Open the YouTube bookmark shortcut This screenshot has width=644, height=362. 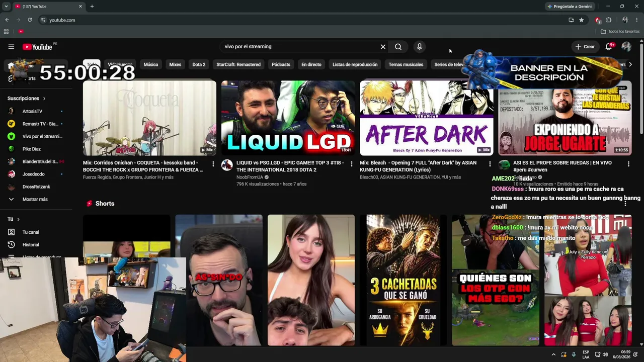click(x=21, y=32)
